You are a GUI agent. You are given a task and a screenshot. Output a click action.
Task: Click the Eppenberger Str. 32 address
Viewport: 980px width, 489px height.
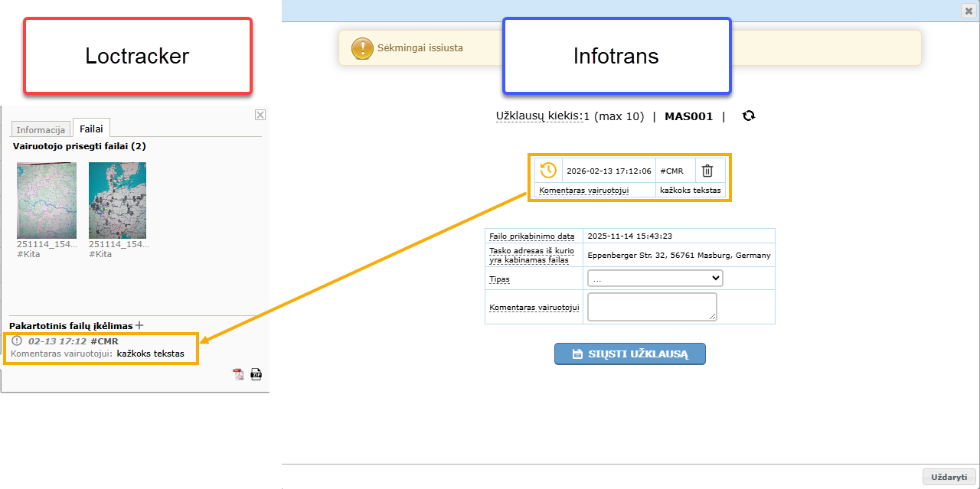(679, 256)
